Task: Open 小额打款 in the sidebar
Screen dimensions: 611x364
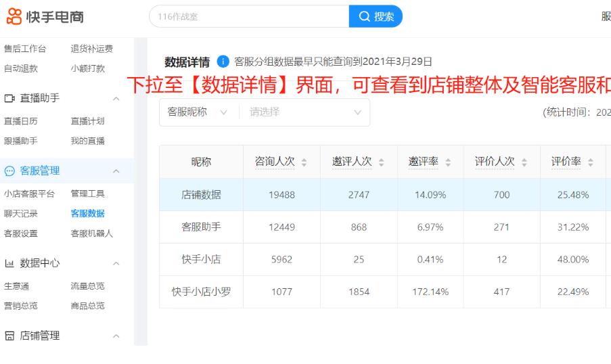Action: coord(88,68)
